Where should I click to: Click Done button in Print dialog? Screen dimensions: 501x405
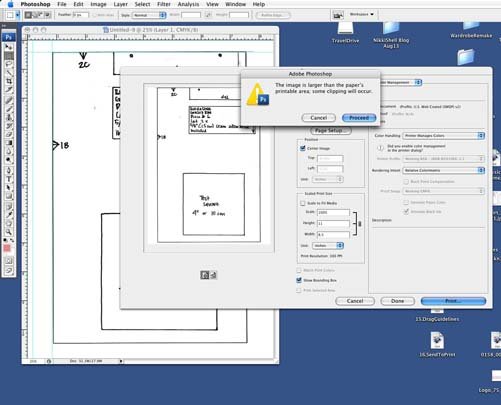tap(397, 301)
